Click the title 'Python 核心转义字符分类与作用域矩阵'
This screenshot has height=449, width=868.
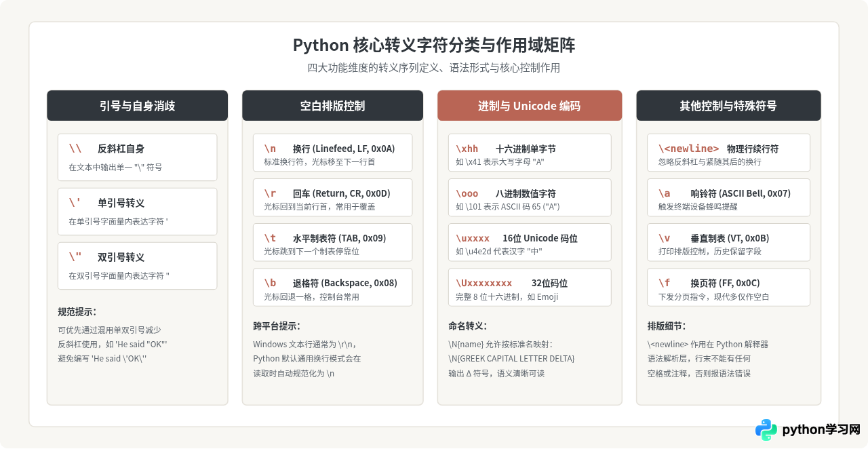[x=434, y=45]
